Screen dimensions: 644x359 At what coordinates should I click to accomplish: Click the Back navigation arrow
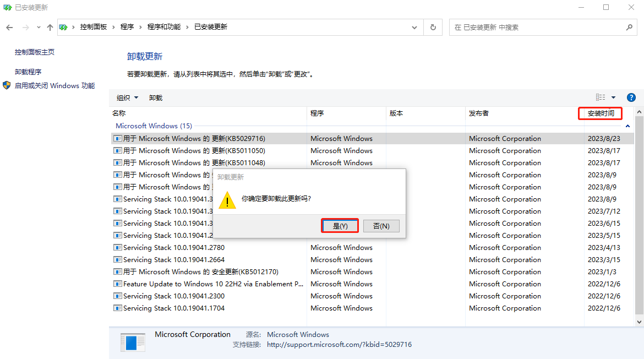pos(9,27)
